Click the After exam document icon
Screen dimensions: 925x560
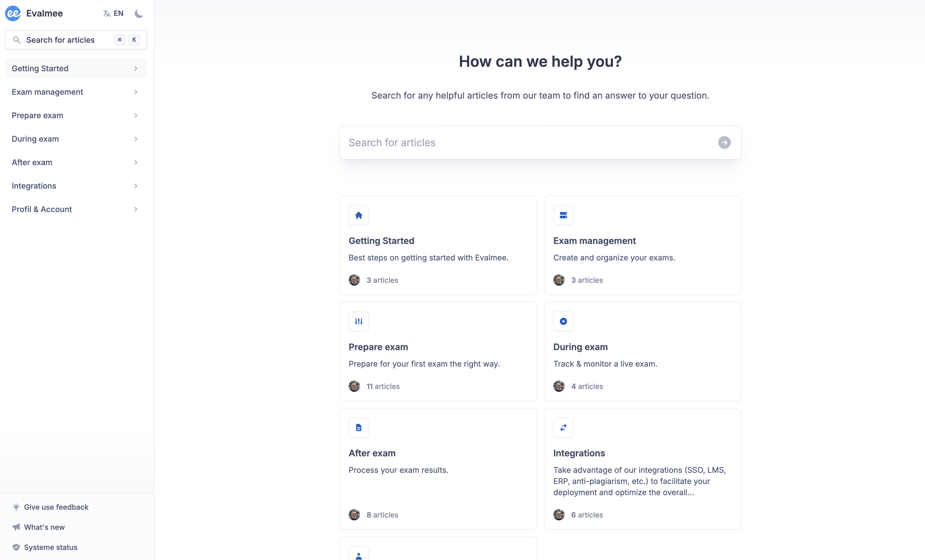tap(358, 428)
